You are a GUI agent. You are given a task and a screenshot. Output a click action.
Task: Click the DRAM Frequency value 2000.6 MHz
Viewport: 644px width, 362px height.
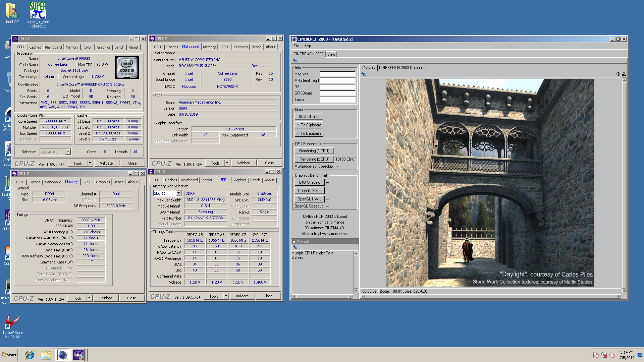tap(91, 220)
